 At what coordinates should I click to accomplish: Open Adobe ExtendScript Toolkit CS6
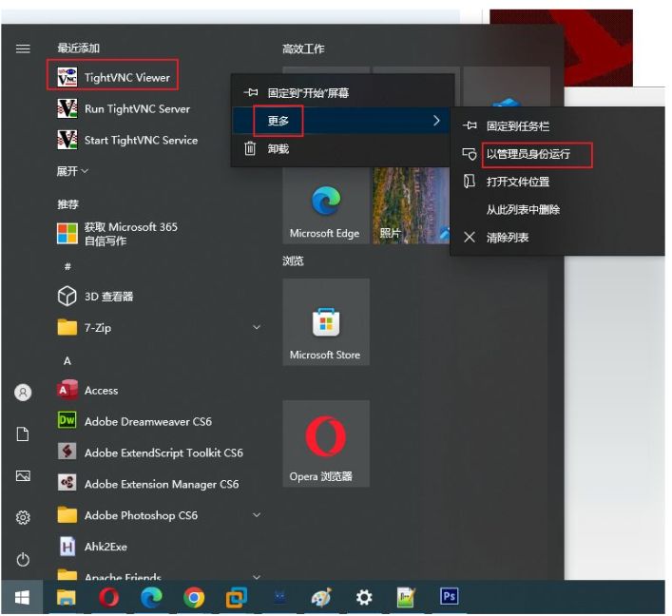150,452
